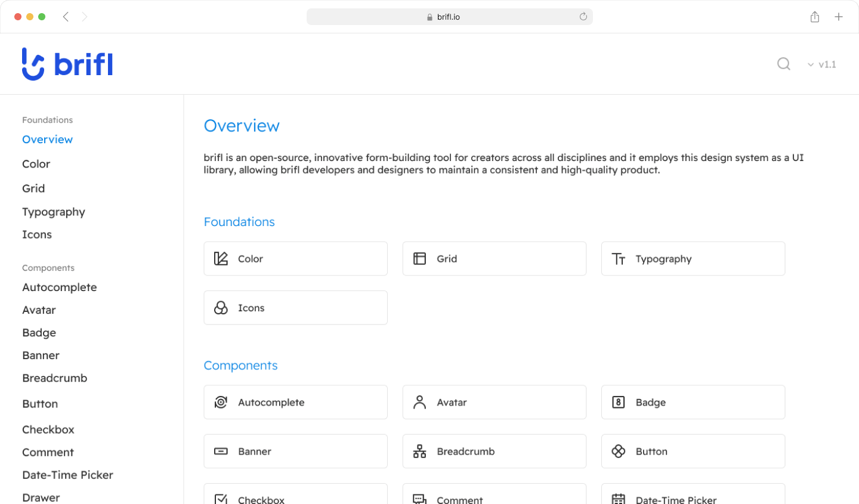Click the Autocomplete card icon
Viewport: 859px width, 504px height.
click(221, 402)
